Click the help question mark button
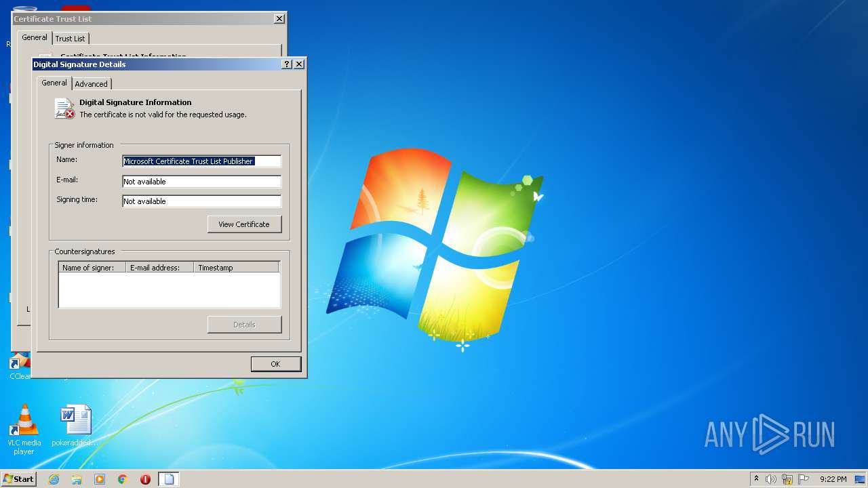This screenshot has width=868, height=488. tap(287, 64)
